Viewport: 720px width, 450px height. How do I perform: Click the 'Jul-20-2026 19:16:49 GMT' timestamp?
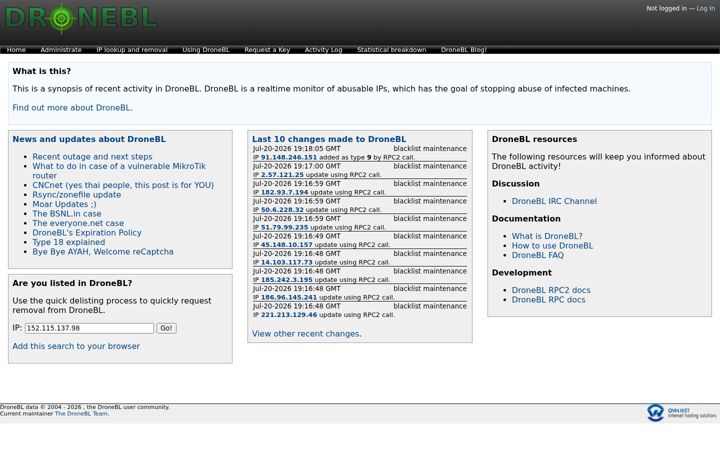pyautogui.click(x=297, y=236)
